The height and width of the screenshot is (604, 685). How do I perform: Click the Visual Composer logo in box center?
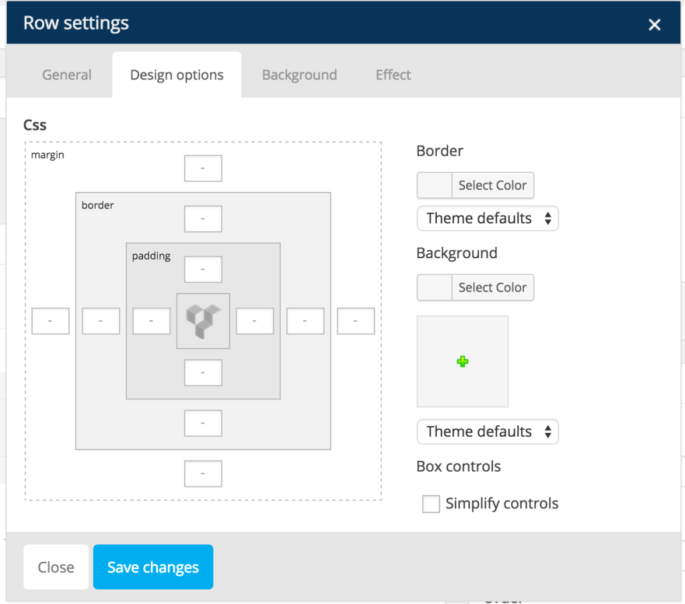tap(203, 321)
